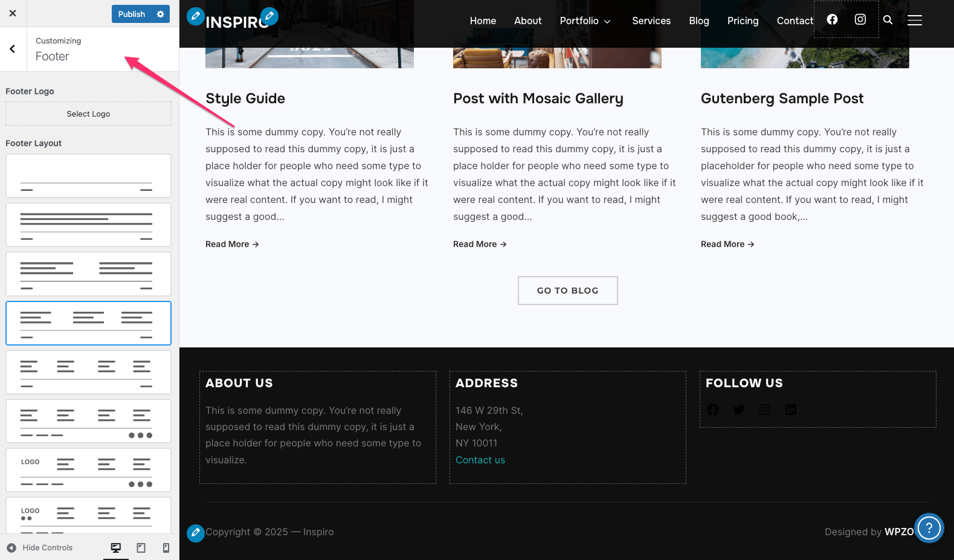Switch to mobile preview mode

tap(166, 547)
